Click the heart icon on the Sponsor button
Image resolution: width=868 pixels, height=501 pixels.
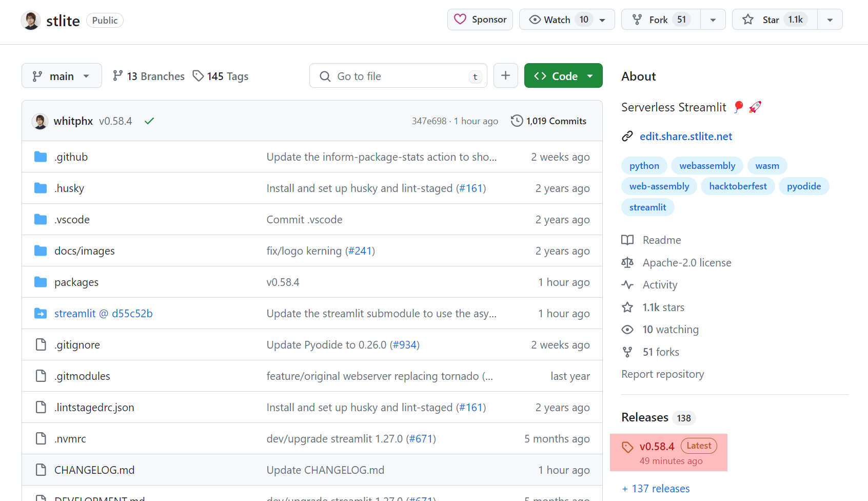pos(460,19)
